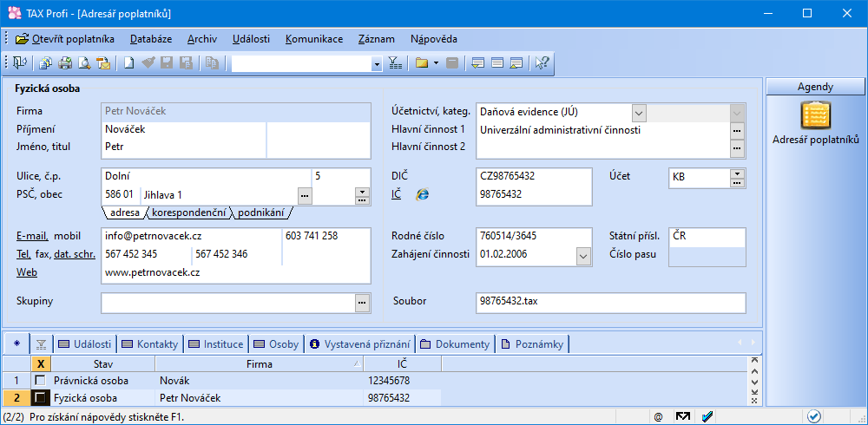Switch to Kontakty tab in bottom panel

(x=152, y=344)
